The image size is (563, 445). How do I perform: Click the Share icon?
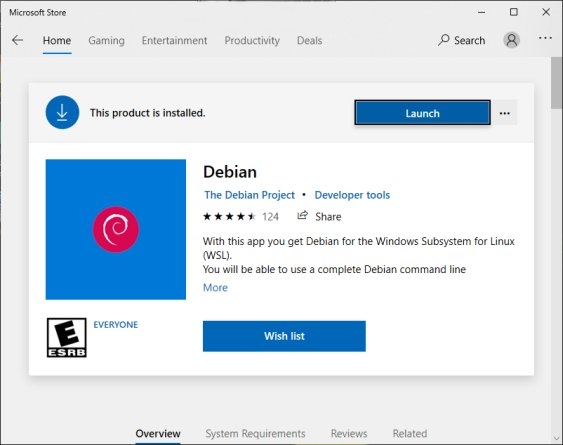302,215
